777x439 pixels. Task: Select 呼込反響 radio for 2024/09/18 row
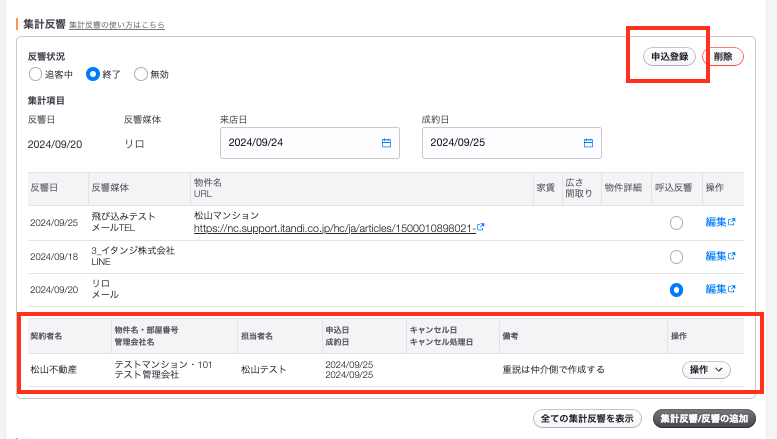point(676,257)
